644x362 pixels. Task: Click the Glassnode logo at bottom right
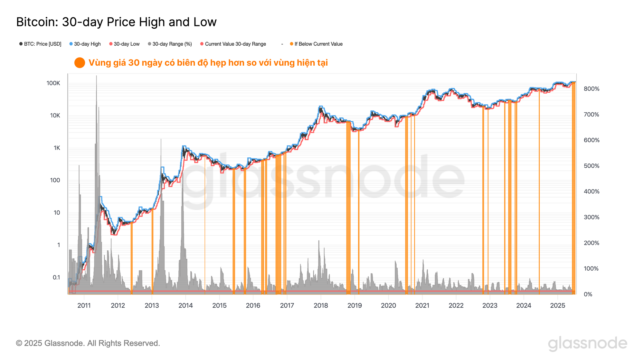coord(588,344)
